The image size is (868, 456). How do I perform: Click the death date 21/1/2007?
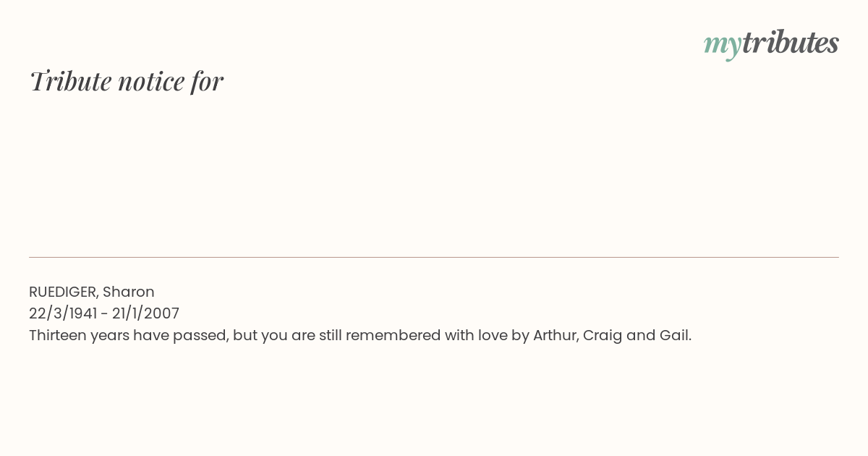tap(145, 313)
